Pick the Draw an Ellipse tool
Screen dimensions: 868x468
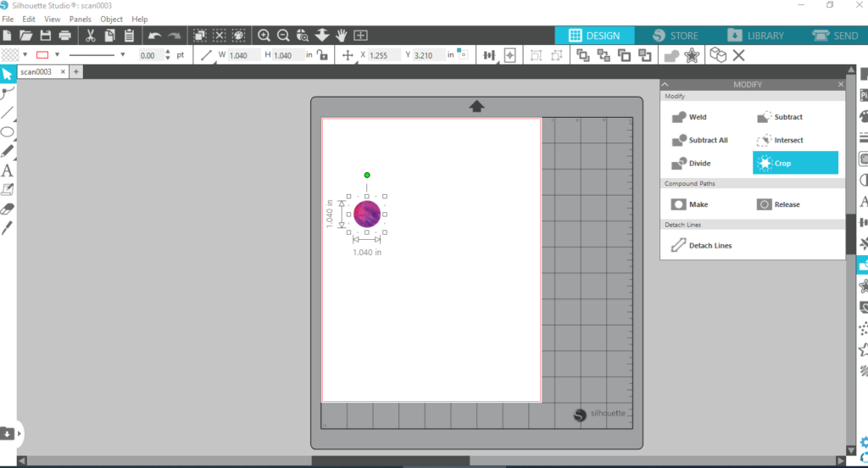coord(8,132)
